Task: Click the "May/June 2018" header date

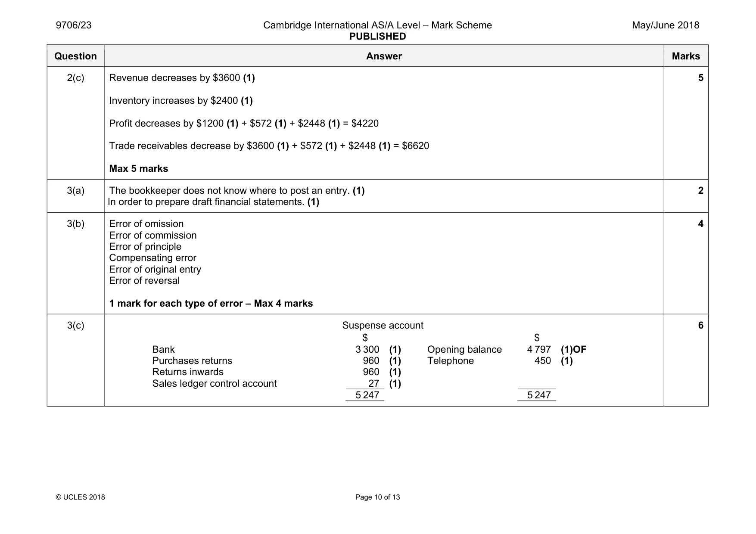Action: point(666,25)
